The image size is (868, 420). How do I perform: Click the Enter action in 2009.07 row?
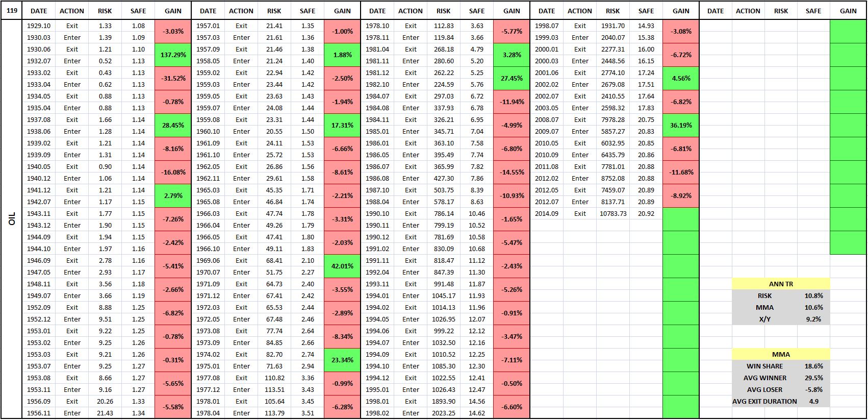(580, 131)
